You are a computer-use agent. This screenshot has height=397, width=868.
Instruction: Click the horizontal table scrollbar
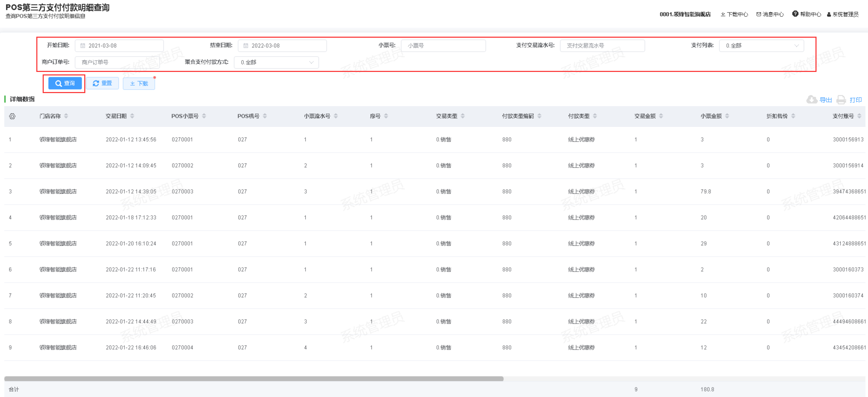(254, 379)
